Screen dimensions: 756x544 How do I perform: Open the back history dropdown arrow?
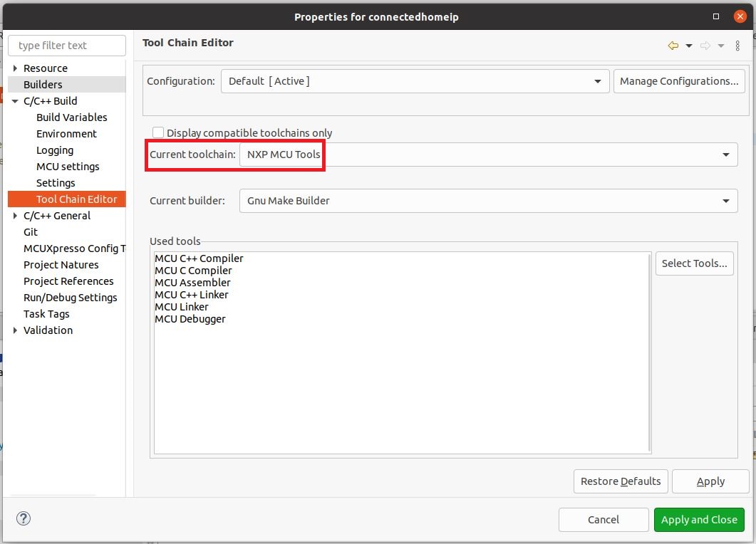[x=689, y=46]
